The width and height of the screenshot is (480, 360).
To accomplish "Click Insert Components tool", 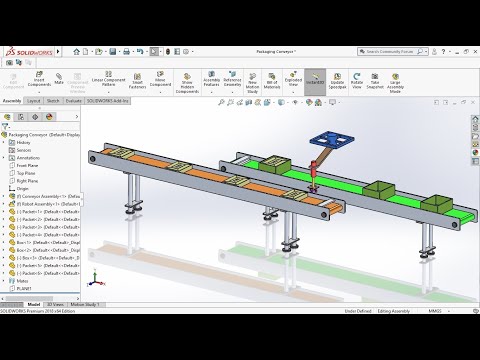I will tap(39, 79).
